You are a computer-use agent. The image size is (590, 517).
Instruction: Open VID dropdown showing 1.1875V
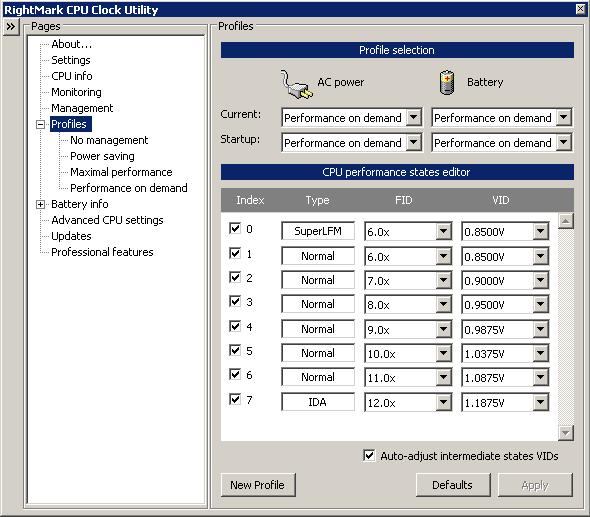click(x=541, y=402)
